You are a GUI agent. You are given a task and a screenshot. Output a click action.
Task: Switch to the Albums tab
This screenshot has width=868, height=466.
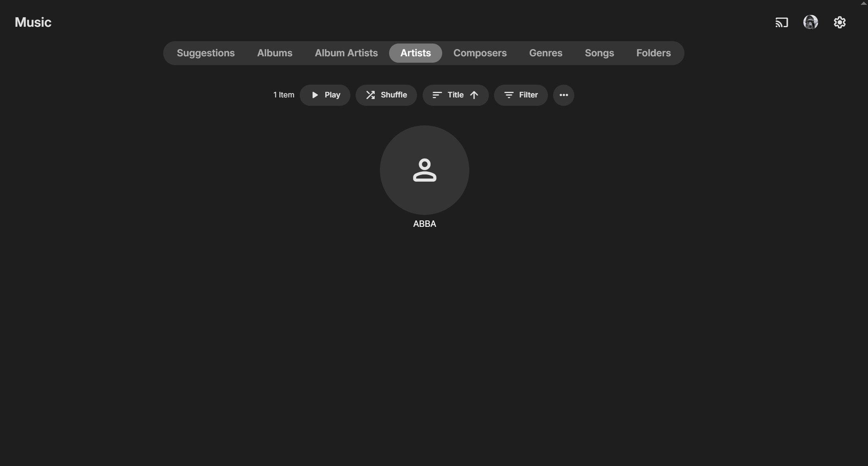point(275,53)
